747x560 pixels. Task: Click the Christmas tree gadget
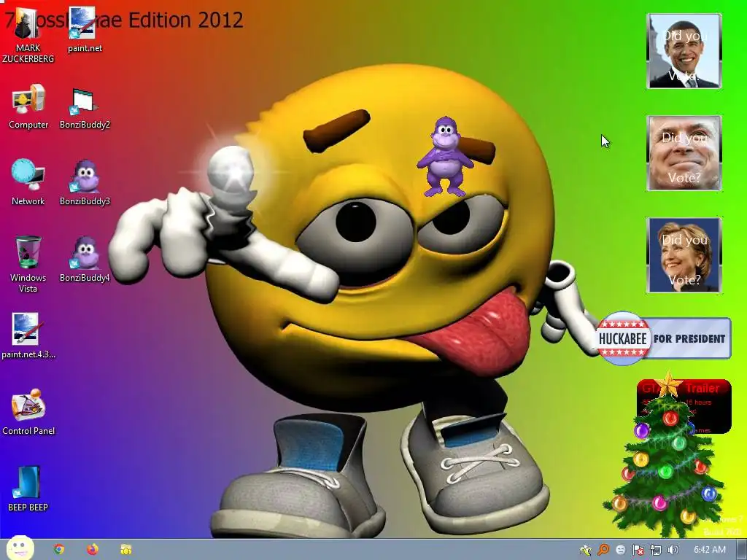665,455
